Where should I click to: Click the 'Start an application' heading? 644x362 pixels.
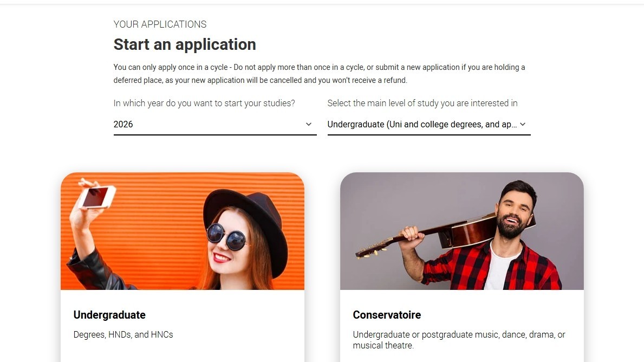(185, 44)
